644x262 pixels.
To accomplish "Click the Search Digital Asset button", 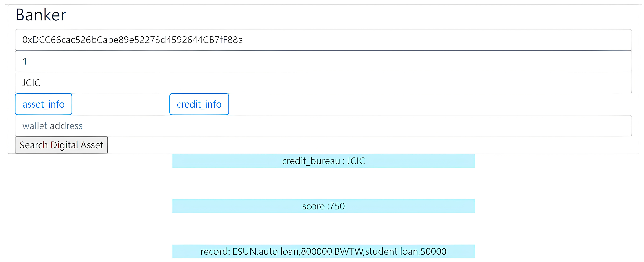I will 61,145.
